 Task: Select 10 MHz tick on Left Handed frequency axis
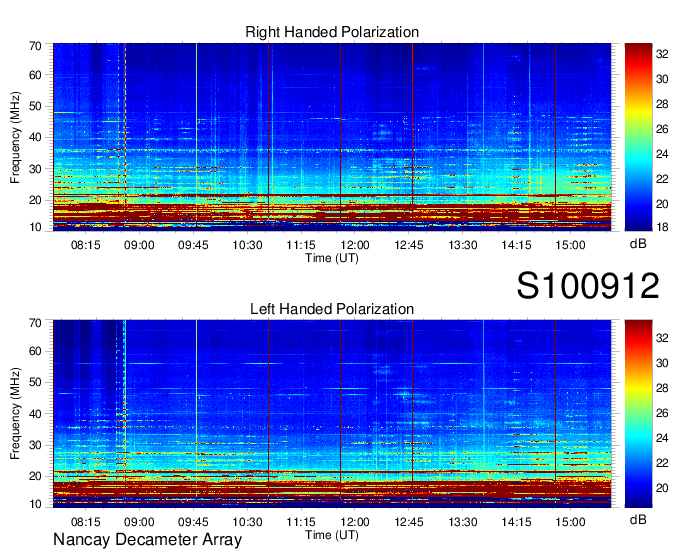(35, 504)
